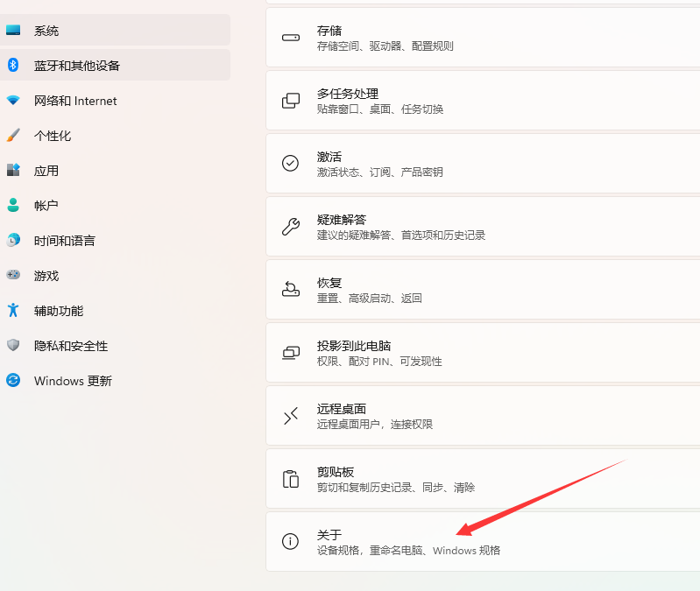This screenshot has height=591, width=700.
Task: Click the 时间和语言 globe clock icon
Action: click(13, 240)
